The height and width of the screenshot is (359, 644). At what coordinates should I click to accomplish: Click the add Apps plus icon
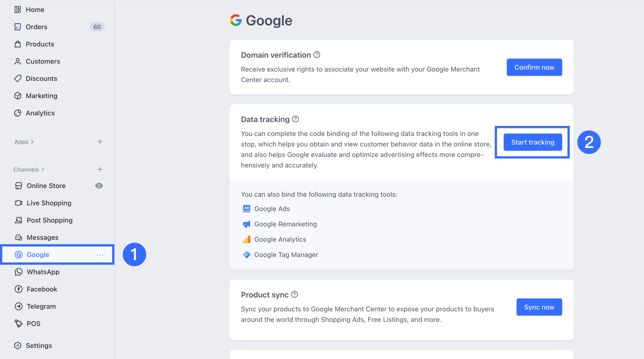(x=100, y=142)
